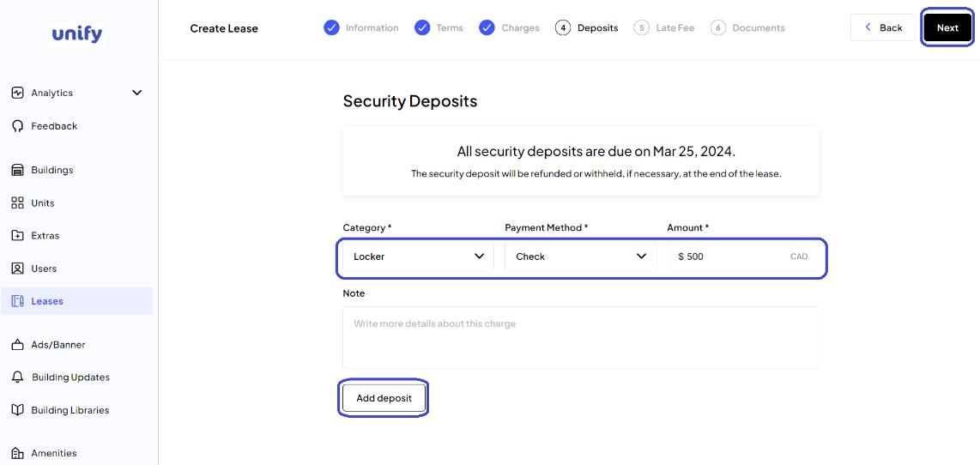
Task: Open Users in the sidebar
Action: click(77, 269)
